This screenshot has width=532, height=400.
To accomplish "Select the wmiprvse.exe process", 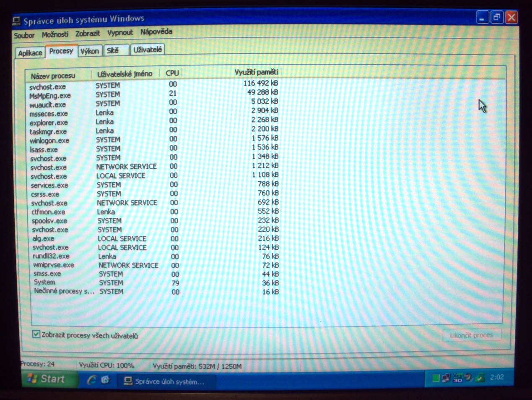I will (x=156, y=265).
